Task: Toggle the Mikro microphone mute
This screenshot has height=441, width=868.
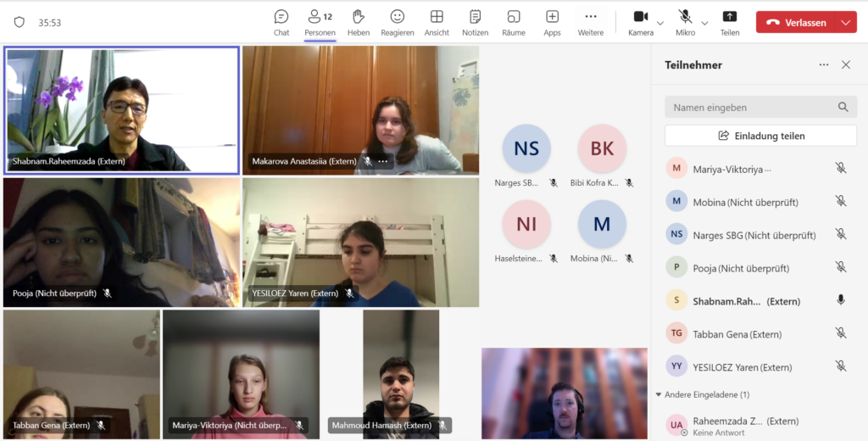Action: [684, 17]
